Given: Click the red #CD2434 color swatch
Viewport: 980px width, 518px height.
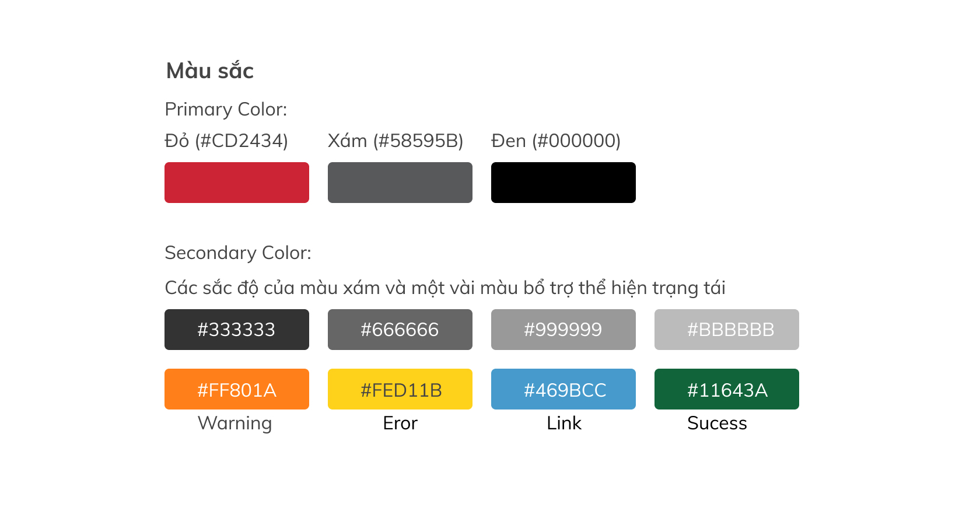Looking at the screenshot, I should (237, 183).
